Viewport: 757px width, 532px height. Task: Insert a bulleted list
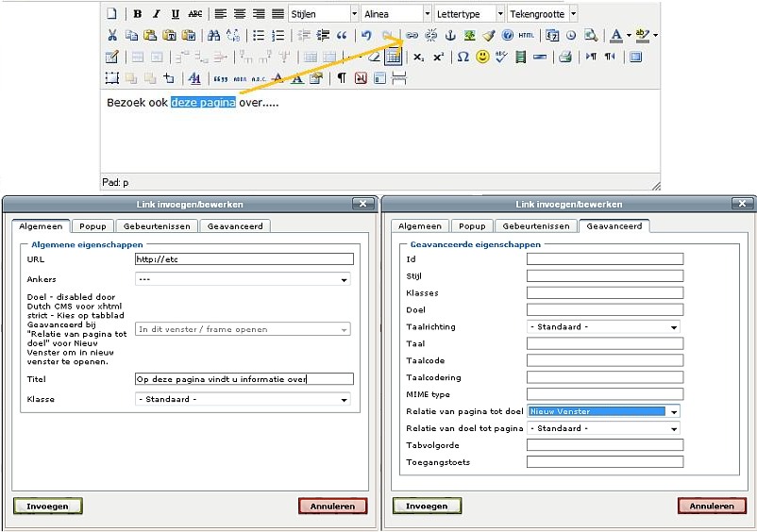(x=259, y=35)
